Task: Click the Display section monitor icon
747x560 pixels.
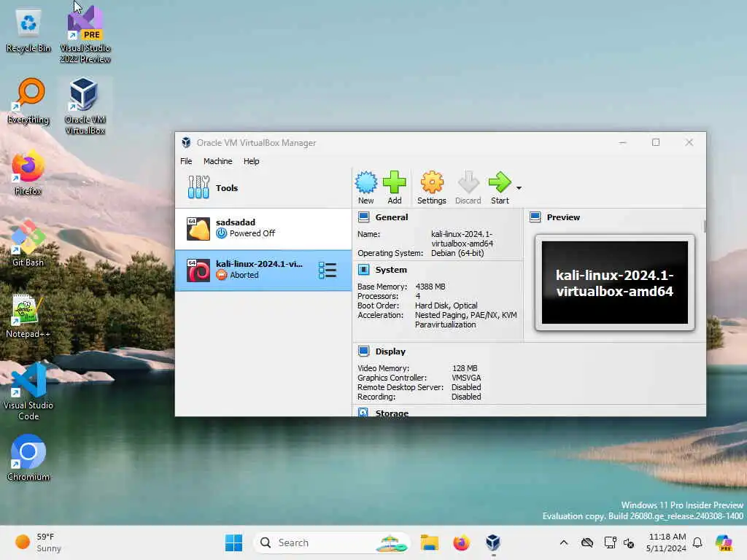Action: point(363,351)
